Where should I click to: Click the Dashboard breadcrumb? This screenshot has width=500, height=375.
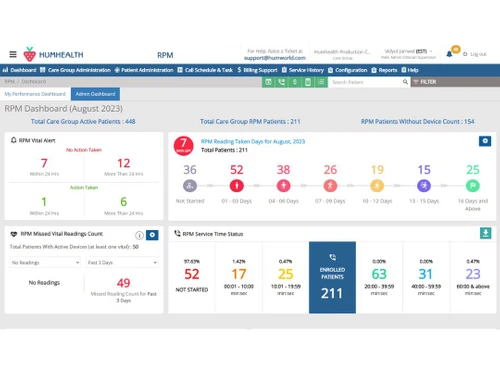[x=34, y=82]
